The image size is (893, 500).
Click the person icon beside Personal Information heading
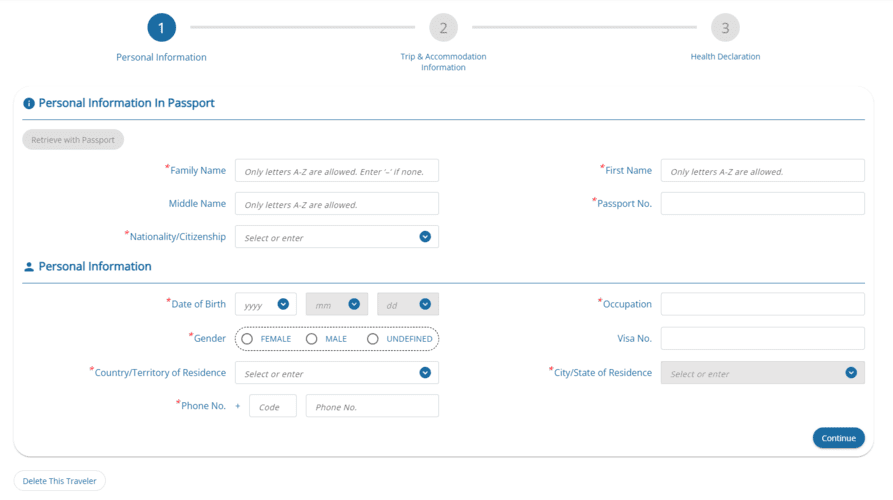pyautogui.click(x=29, y=267)
